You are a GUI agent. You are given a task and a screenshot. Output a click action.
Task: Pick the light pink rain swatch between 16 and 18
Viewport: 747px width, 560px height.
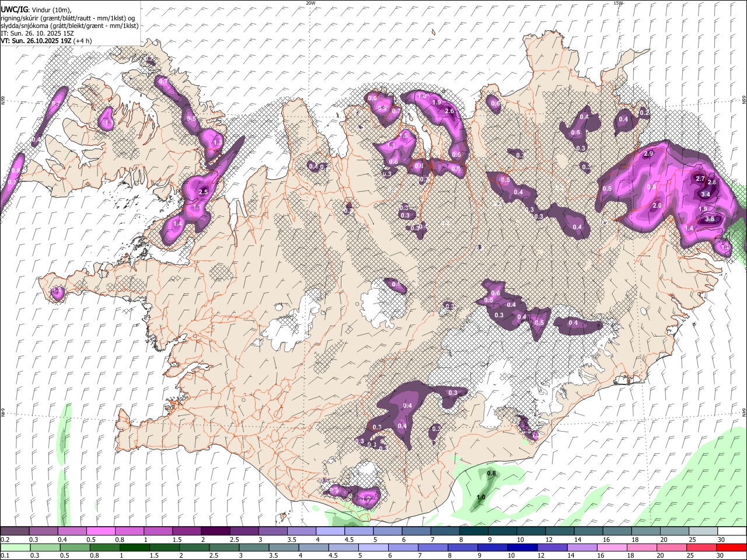[613, 548]
